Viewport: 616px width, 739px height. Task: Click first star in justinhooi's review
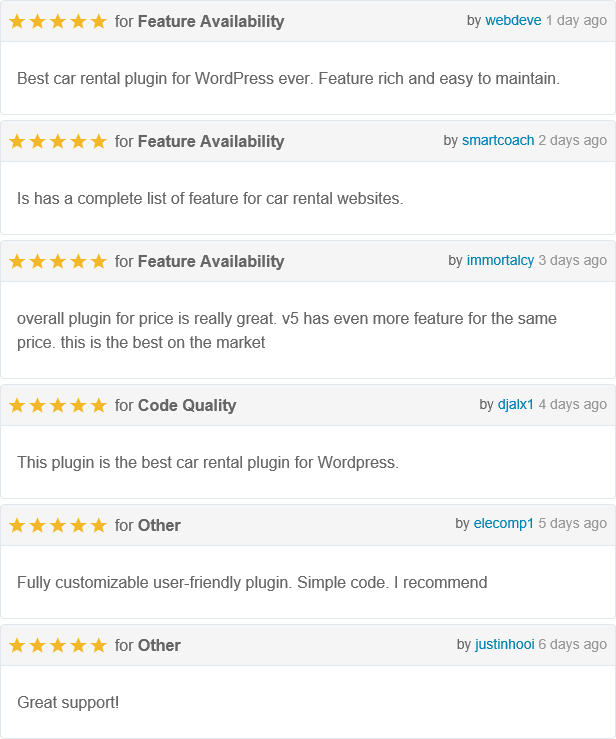17,645
